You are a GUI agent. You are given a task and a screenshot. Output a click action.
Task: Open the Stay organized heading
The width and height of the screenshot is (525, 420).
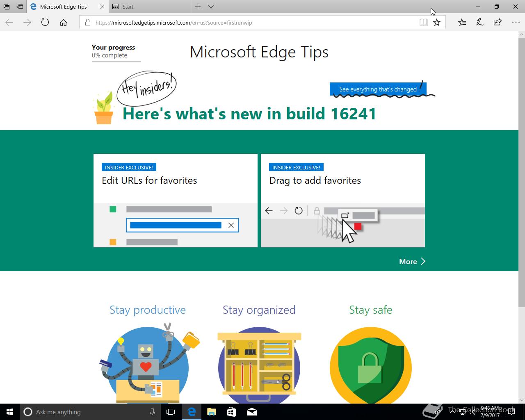(x=259, y=310)
